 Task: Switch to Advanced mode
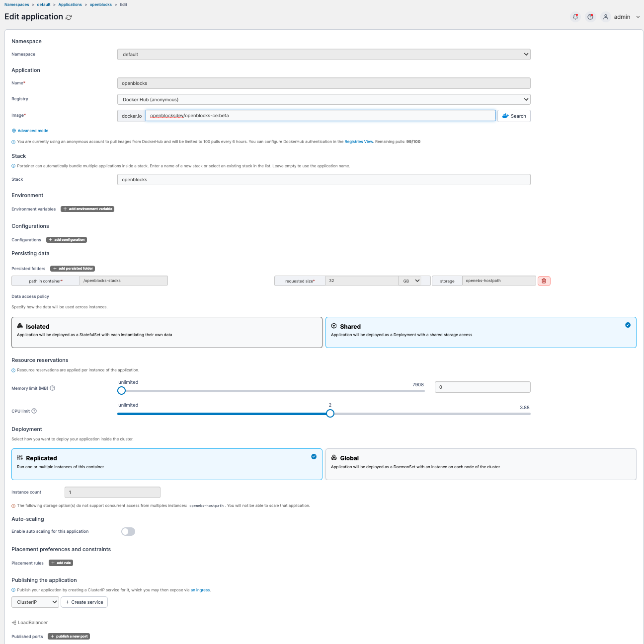33,131
